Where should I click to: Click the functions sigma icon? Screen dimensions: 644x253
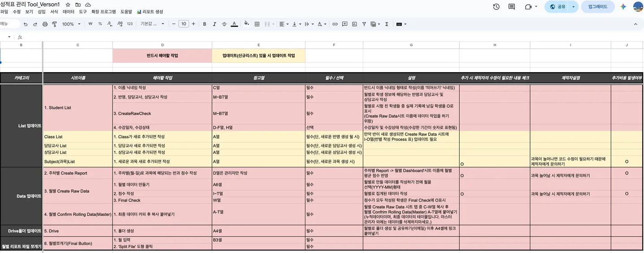click(387, 24)
